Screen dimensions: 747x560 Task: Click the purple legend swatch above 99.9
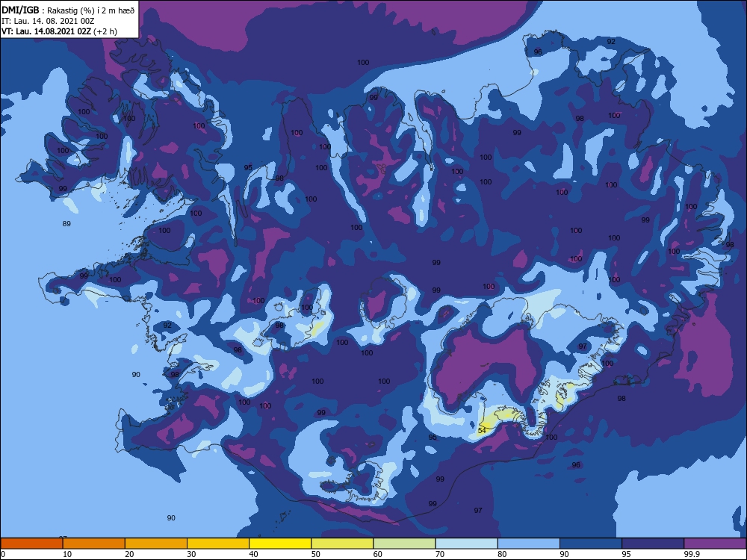(x=716, y=544)
